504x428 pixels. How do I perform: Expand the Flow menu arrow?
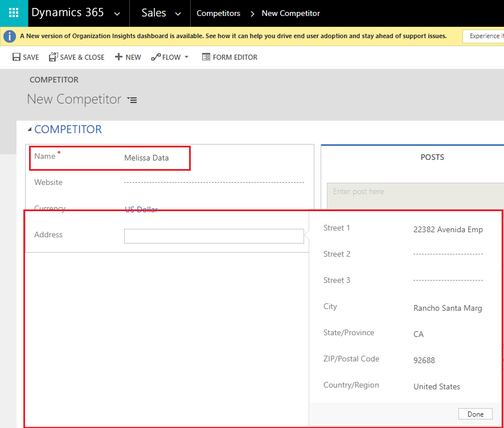186,57
